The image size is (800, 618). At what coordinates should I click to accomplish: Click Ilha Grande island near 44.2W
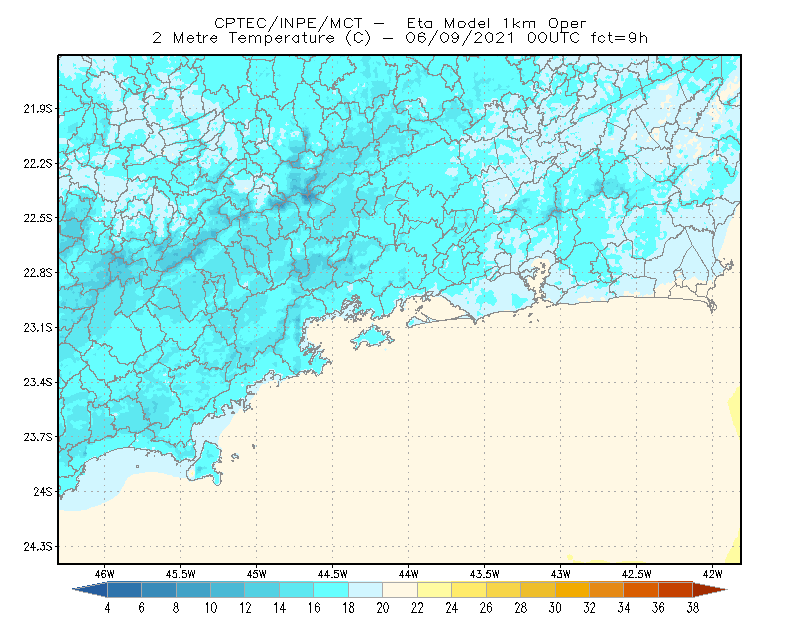click(x=372, y=337)
